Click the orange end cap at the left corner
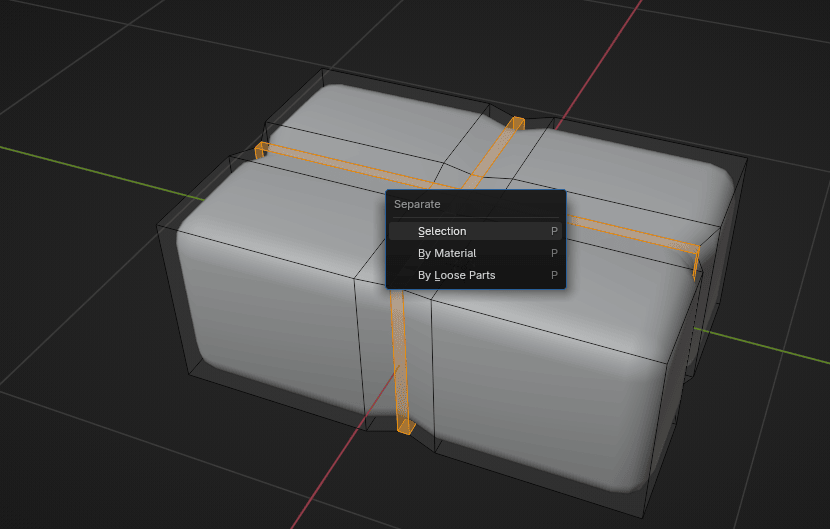 (x=261, y=149)
